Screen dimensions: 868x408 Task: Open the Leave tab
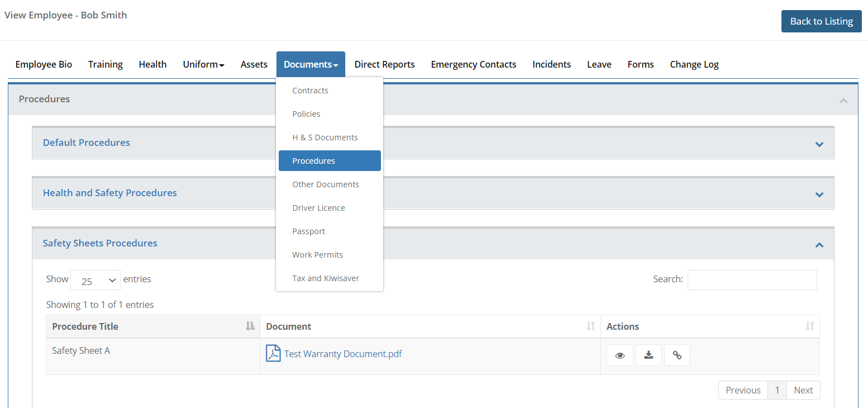[599, 64]
